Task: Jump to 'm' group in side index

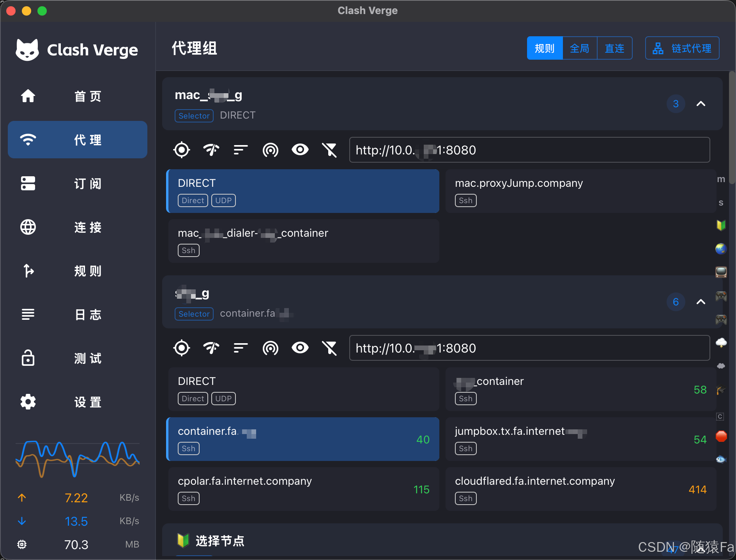Action: [x=721, y=179]
